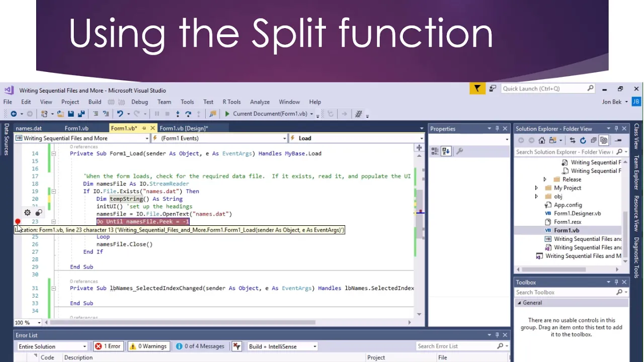Click the Send Feedback icon
This screenshot has height=362, width=644.
coord(492,88)
